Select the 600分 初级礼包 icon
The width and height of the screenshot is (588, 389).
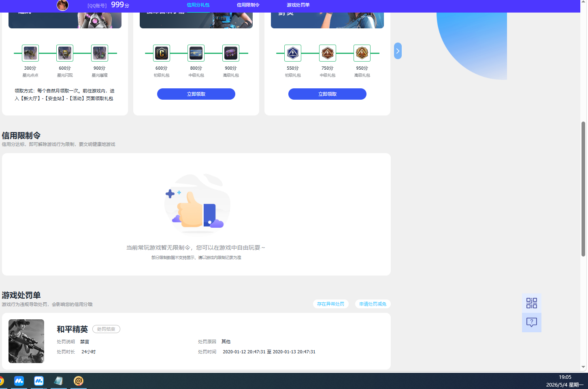click(x=162, y=53)
